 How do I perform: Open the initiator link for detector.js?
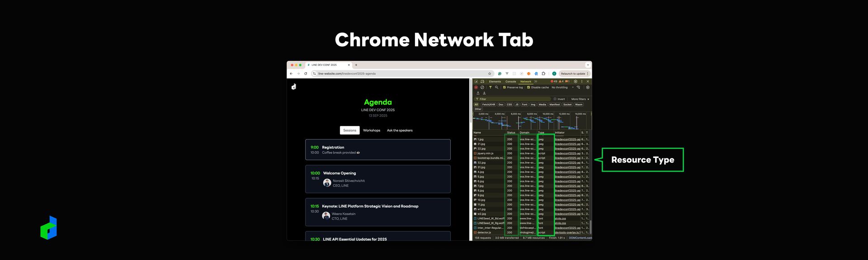pyautogui.click(x=567, y=232)
